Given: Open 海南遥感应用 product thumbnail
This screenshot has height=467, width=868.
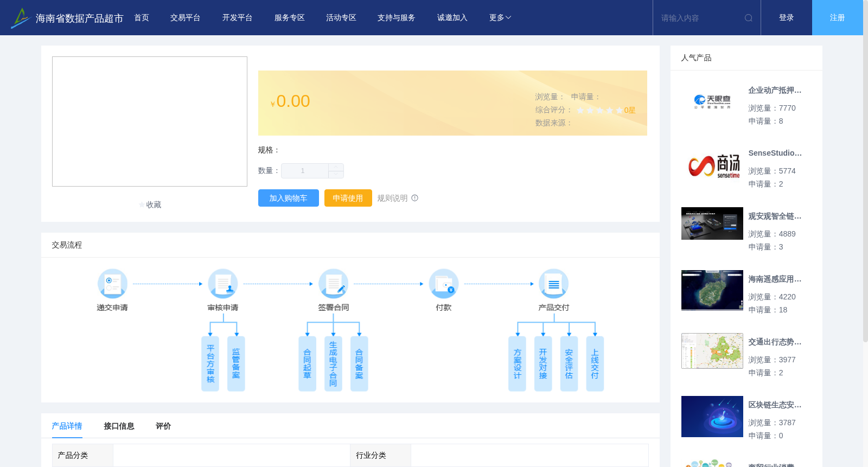Looking at the screenshot, I should [x=712, y=290].
